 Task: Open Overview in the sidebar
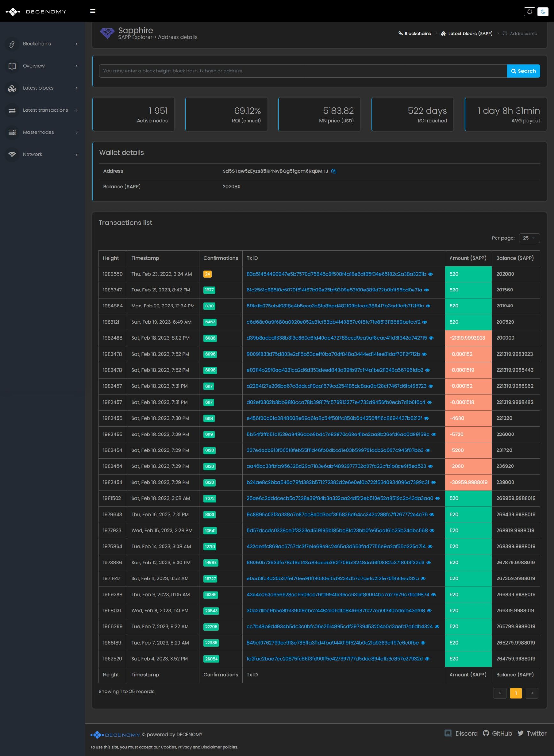click(x=34, y=66)
